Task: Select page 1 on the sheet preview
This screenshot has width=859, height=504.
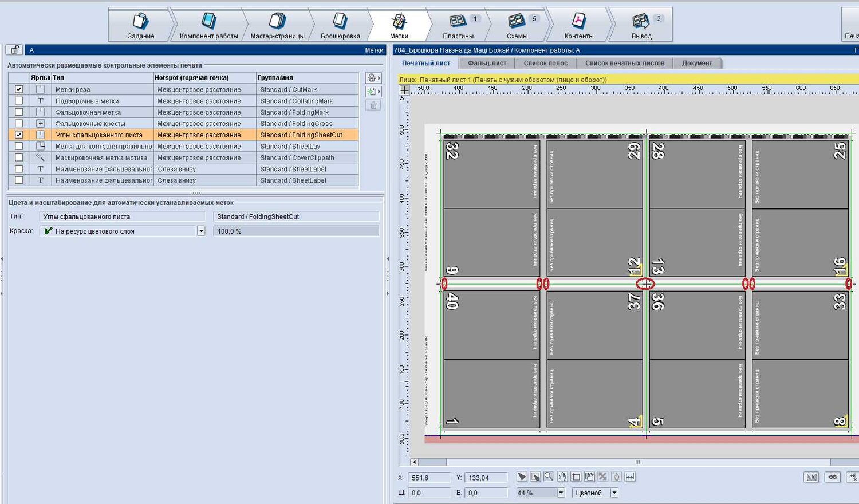Action: point(491,393)
